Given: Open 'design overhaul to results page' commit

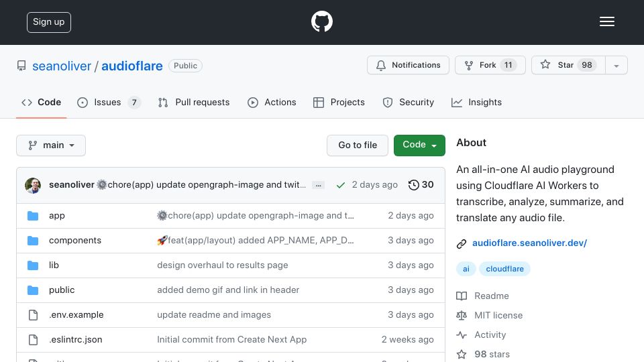Looking at the screenshot, I should (222, 265).
